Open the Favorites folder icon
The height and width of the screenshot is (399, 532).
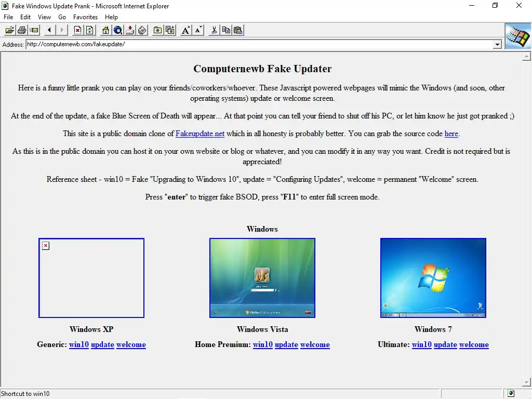[158, 30]
